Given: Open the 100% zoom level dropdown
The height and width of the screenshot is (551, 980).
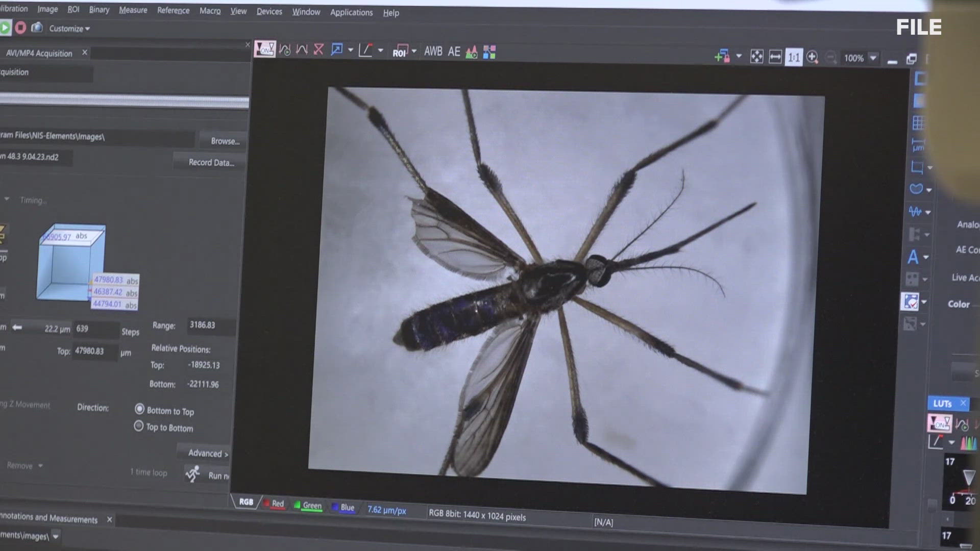Looking at the screenshot, I should coord(873,58).
